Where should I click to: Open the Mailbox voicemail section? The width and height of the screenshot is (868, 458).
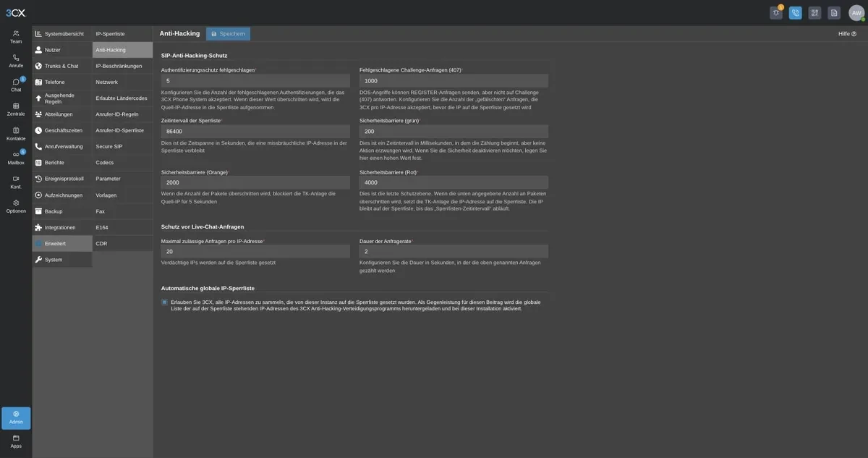coord(16,158)
